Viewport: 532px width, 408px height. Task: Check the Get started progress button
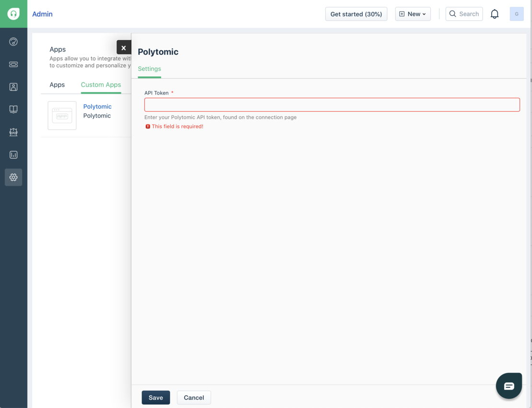[x=356, y=14]
